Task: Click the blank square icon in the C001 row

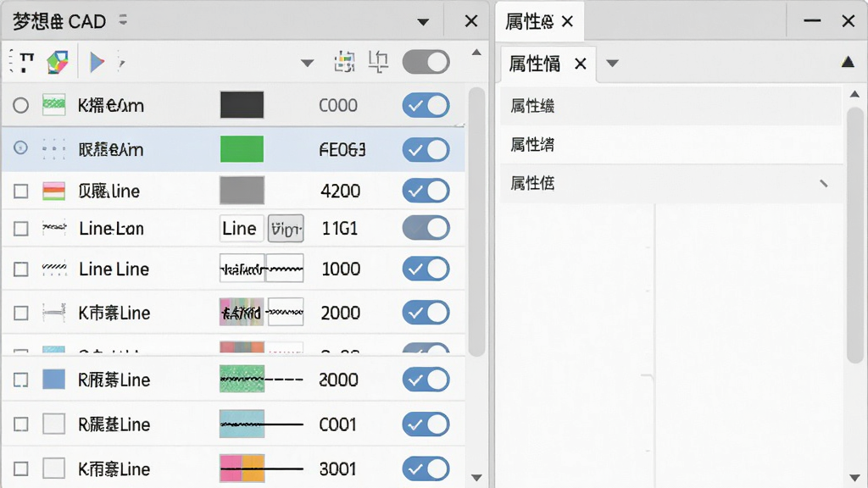Action: tap(53, 424)
